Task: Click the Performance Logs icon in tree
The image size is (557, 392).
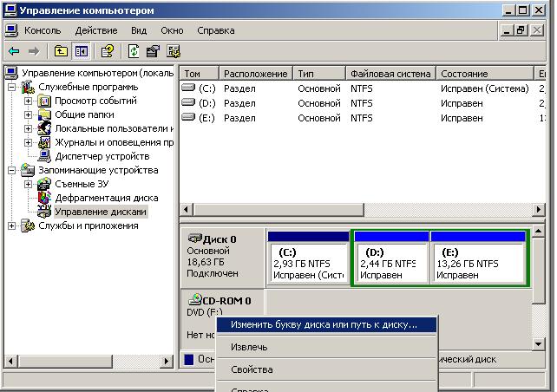Action: pos(44,142)
